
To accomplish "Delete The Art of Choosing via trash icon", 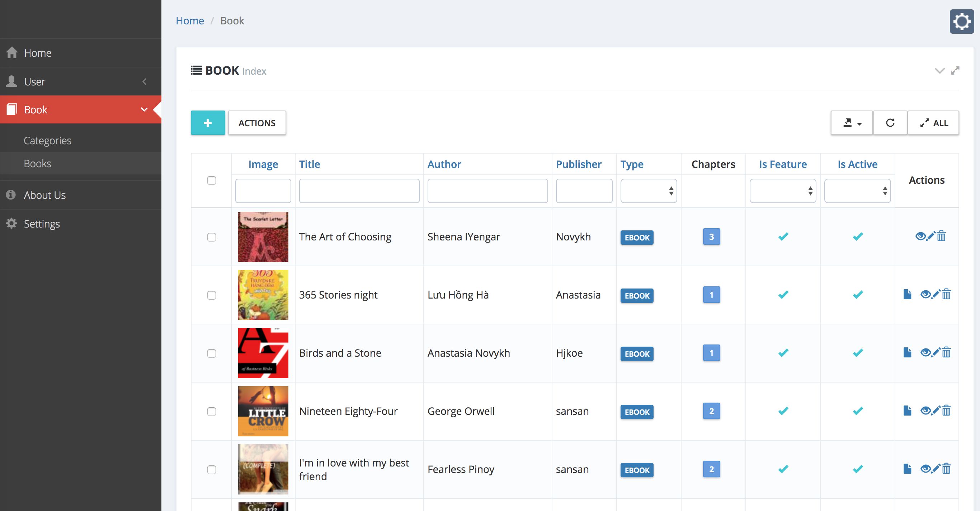I will pos(941,236).
